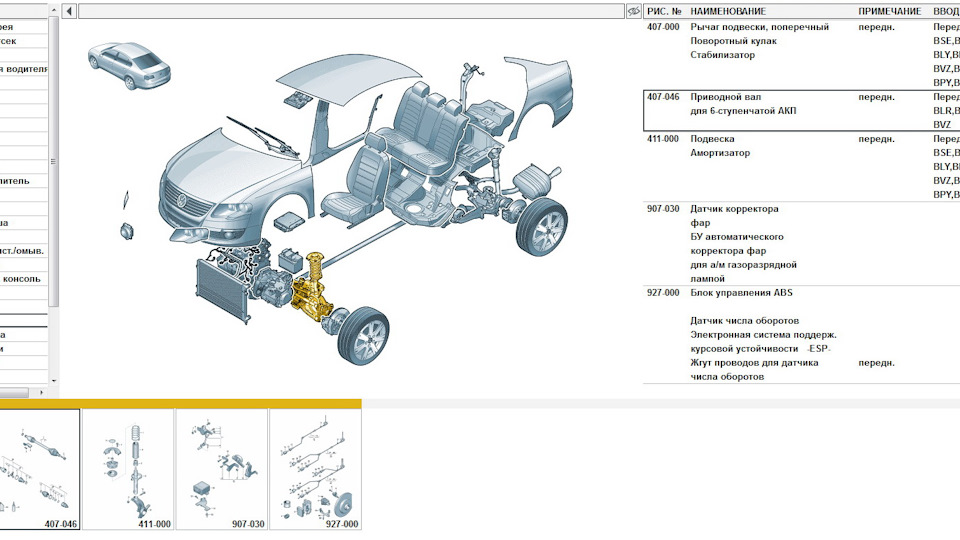Select the wiper blades in illustration
This screenshot has width=960, height=540.
coord(263,135)
